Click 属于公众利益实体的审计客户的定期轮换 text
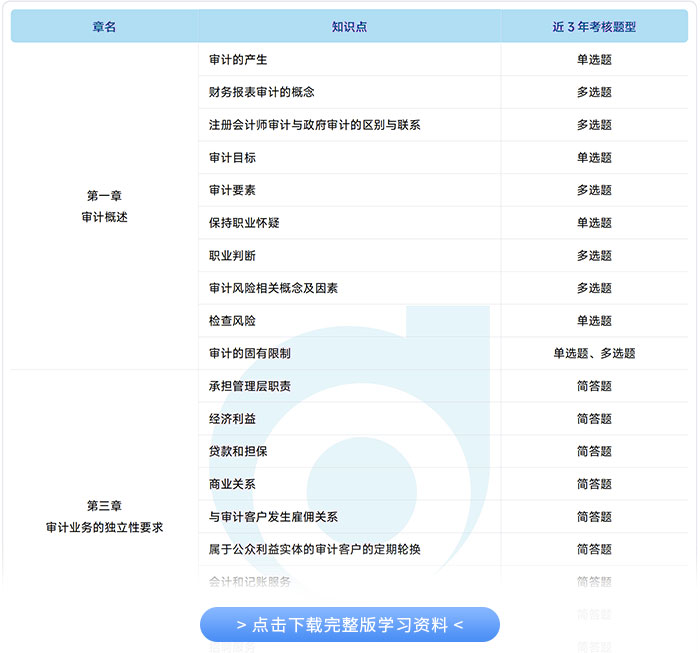The image size is (700, 653). tap(315, 549)
